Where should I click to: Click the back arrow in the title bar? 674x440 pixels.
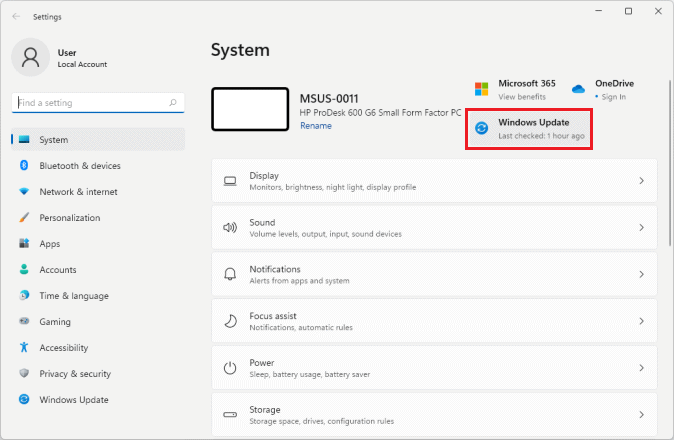(x=16, y=17)
